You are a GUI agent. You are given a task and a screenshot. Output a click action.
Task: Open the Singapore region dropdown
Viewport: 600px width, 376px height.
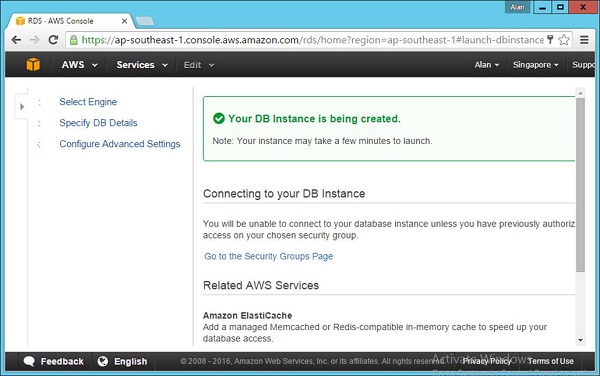pyautogui.click(x=535, y=65)
